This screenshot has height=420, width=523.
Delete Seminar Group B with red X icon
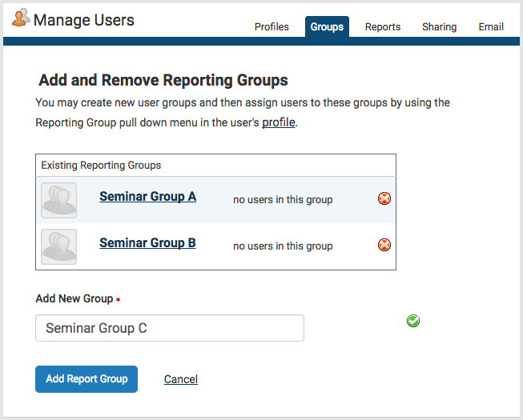384,245
